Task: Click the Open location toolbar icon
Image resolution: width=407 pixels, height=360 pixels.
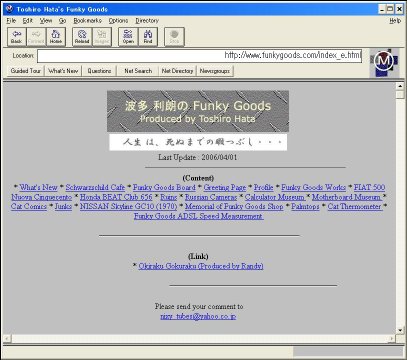Action: coord(128,37)
